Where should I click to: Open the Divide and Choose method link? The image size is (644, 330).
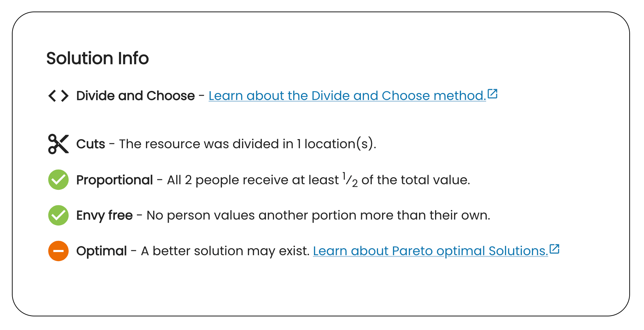[x=347, y=96]
